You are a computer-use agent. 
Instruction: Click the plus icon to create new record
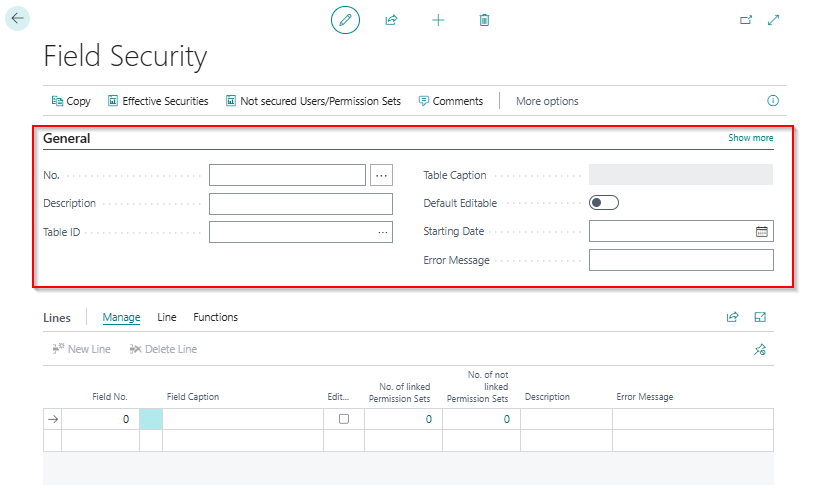pyautogui.click(x=438, y=20)
